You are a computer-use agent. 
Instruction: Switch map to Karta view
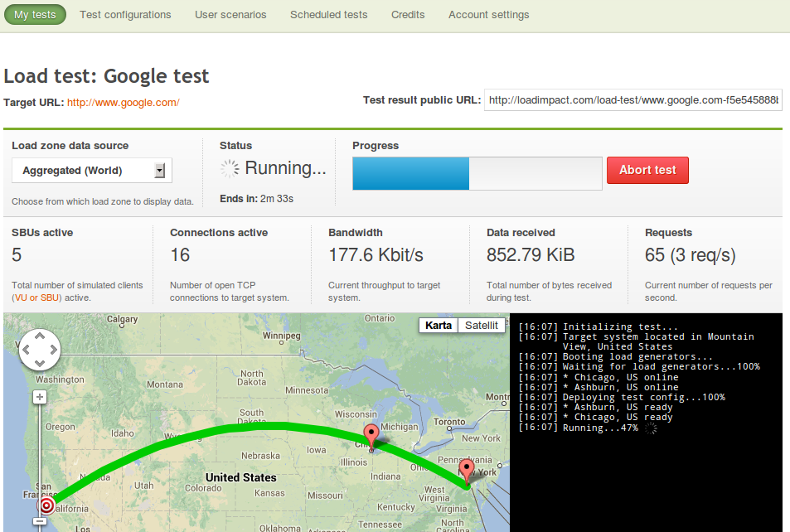tap(439, 326)
